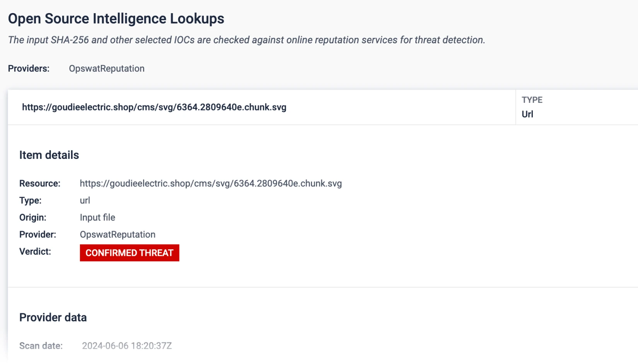
Task: Click OpswatReputation in the Provider row
Action: (118, 235)
